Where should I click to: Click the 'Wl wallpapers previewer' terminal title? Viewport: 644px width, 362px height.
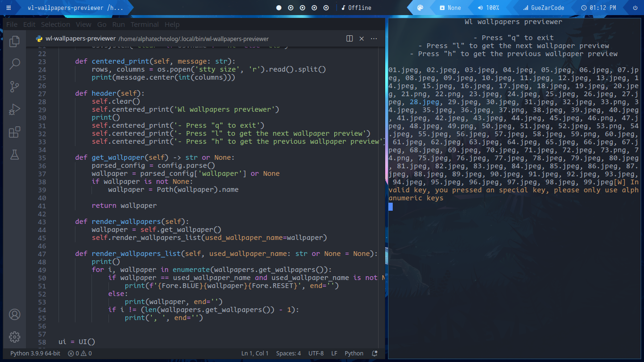(513, 22)
